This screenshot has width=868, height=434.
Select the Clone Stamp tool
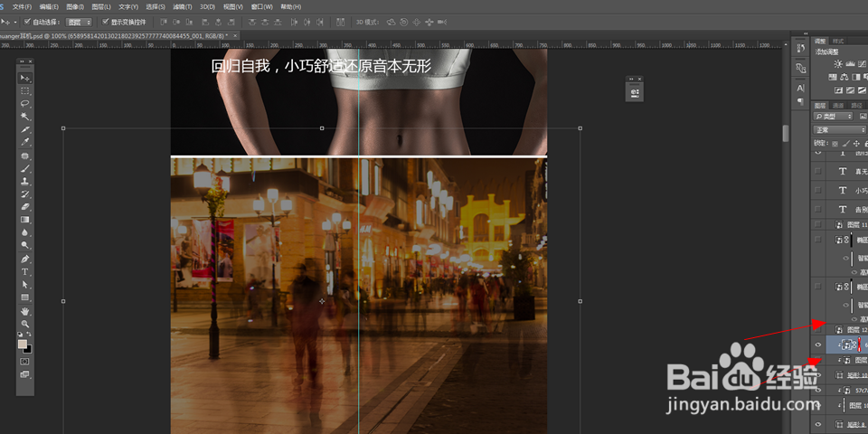(25, 182)
